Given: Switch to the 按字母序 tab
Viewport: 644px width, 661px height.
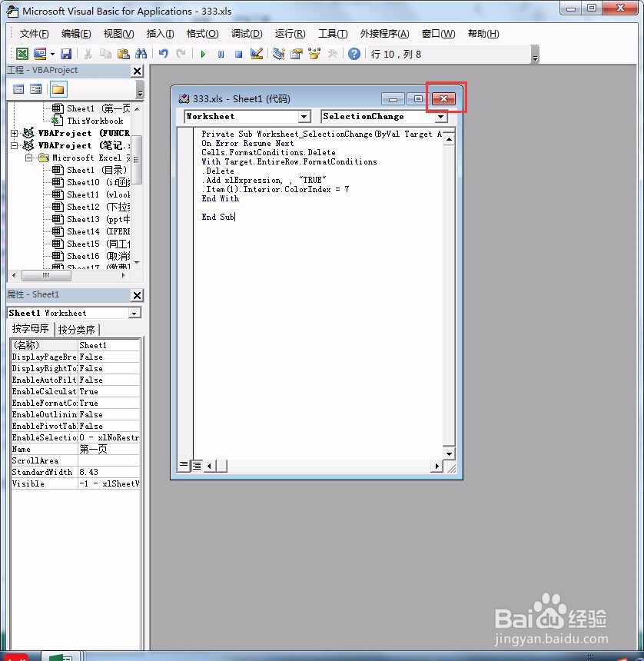Looking at the screenshot, I should pyautogui.click(x=31, y=329).
